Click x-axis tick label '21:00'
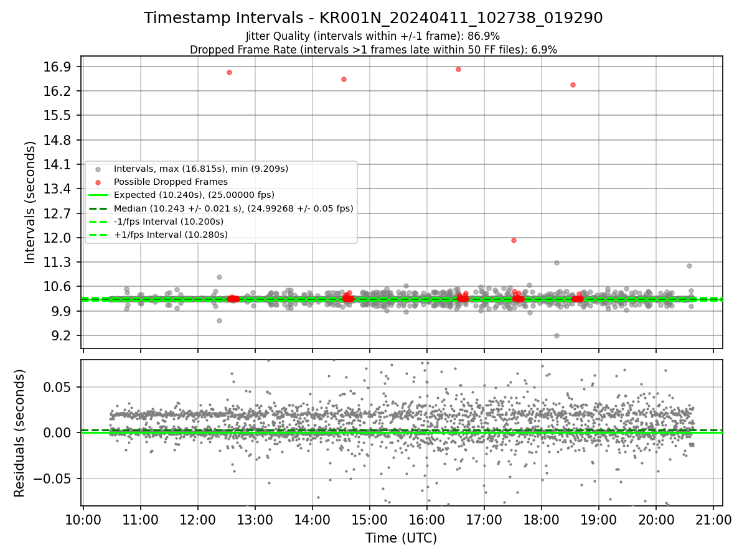Viewport: 747px width, 560px height. click(713, 519)
